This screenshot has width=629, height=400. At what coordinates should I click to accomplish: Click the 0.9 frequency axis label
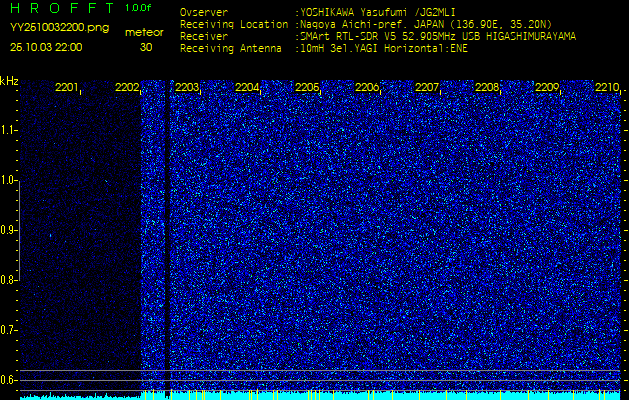click(x=8, y=230)
